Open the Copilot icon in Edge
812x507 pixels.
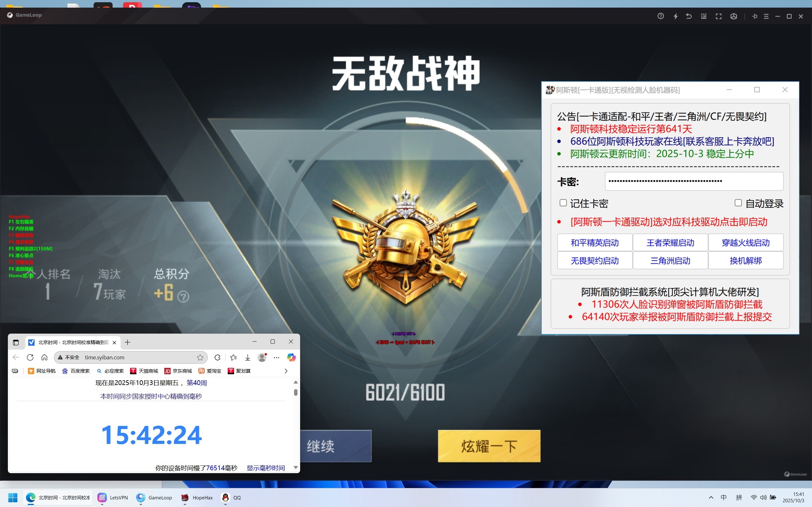(x=291, y=357)
